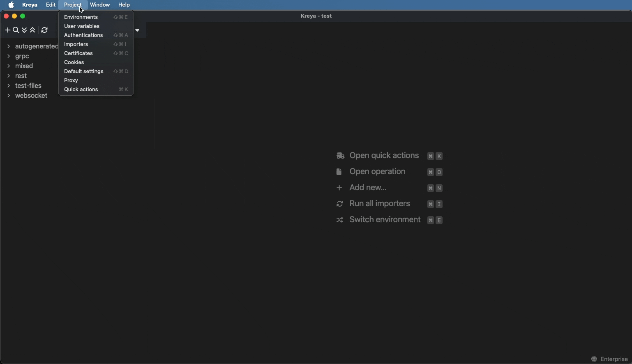Image resolution: width=632 pixels, height=364 pixels.
Task: Click the Enterprise globe icon in status bar
Action: (594, 359)
